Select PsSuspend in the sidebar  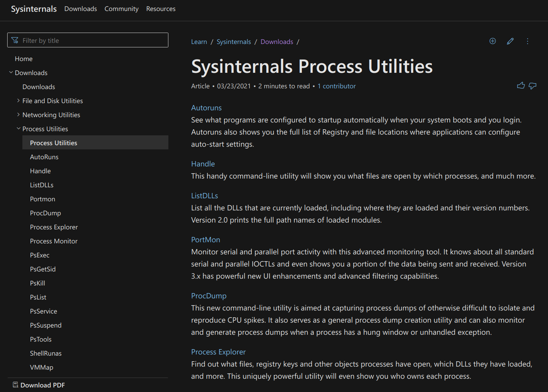[46, 325]
